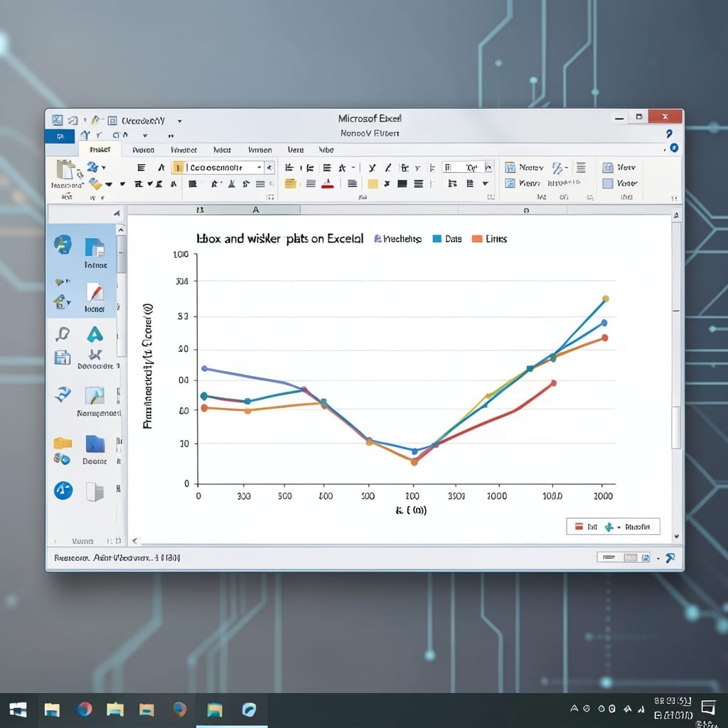This screenshot has height=728, width=728.
Task: Click the paint bucket icon below Paste options
Action: [96, 184]
